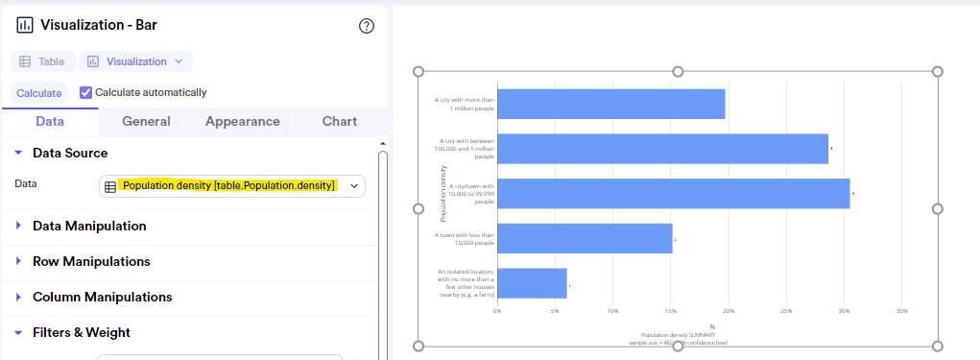Expand the Column Manipulations section
This screenshot has width=980, height=360.
click(x=18, y=297)
